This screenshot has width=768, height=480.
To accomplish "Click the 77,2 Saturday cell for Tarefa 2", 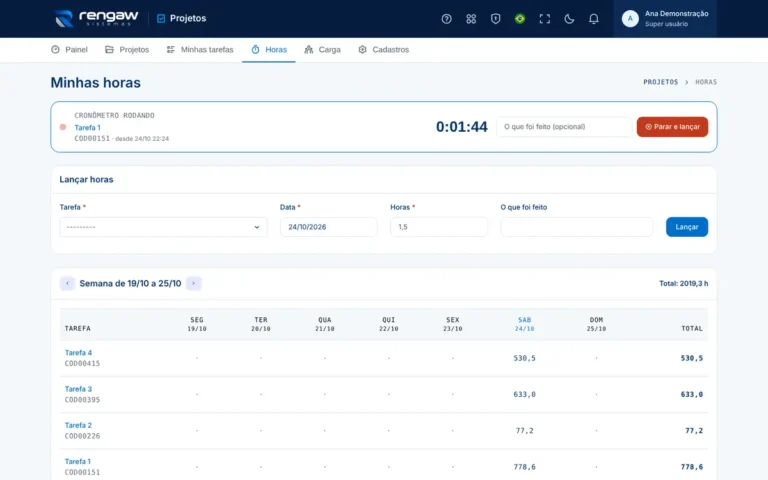I will (x=525, y=431).
